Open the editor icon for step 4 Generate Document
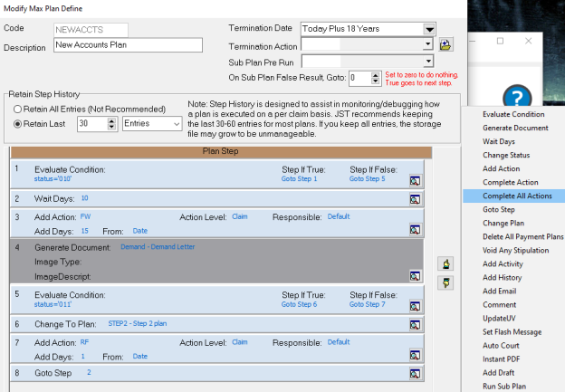Image resolution: width=565 pixels, height=392 pixels. point(415,275)
